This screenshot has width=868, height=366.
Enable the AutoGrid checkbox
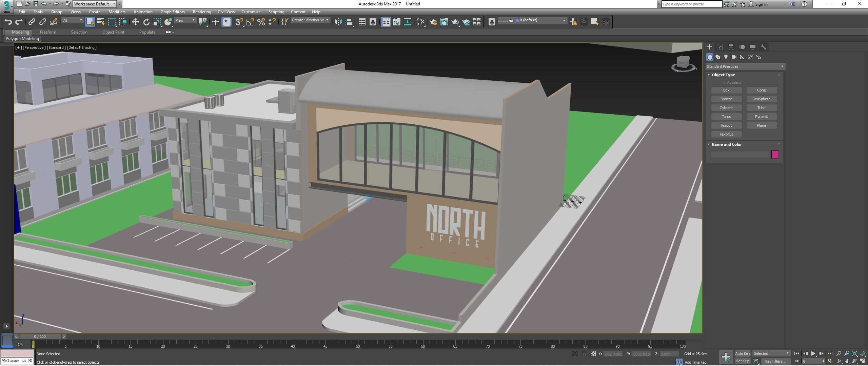[x=724, y=82]
